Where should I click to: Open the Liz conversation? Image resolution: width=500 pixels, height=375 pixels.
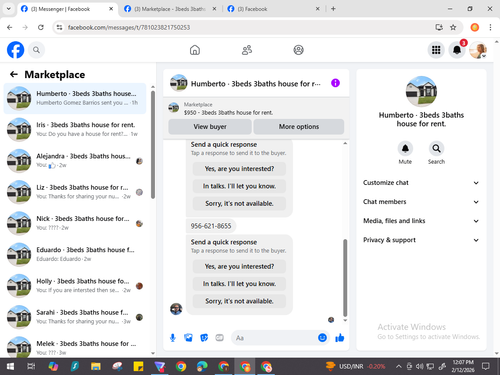[x=75, y=192]
